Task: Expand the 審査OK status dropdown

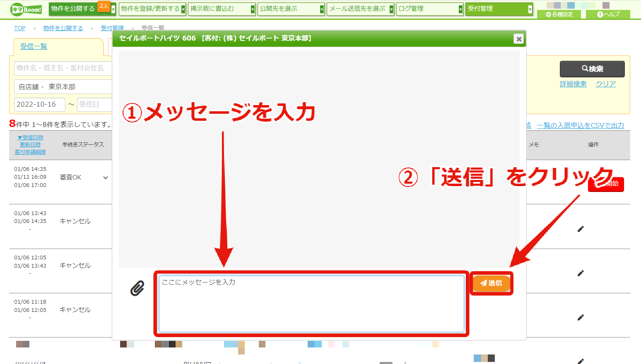Action: coord(106,177)
